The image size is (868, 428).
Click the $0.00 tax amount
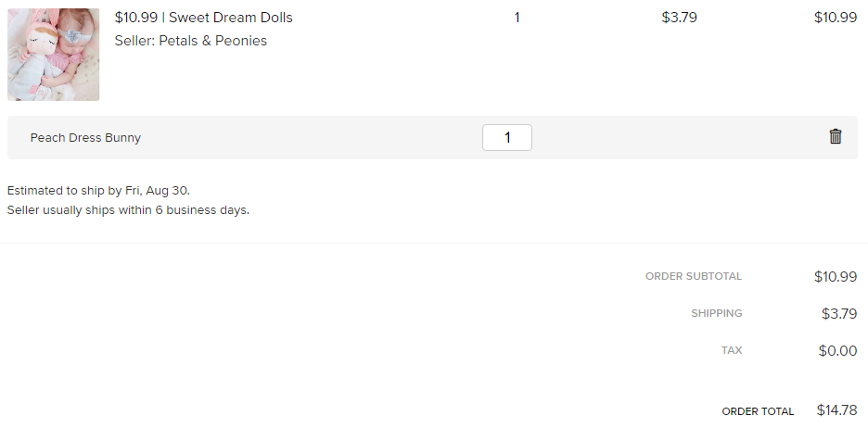coord(837,350)
